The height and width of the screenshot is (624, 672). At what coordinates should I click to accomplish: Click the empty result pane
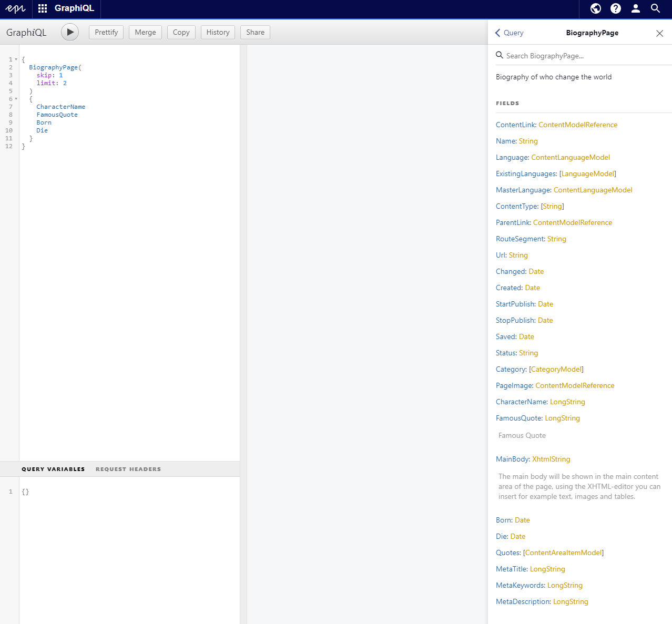click(x=367, y=334)
